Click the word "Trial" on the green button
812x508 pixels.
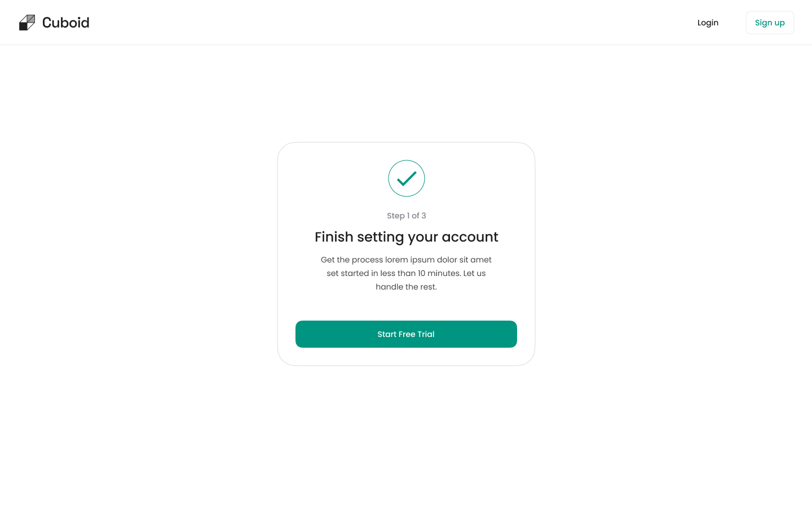point(426,334)
